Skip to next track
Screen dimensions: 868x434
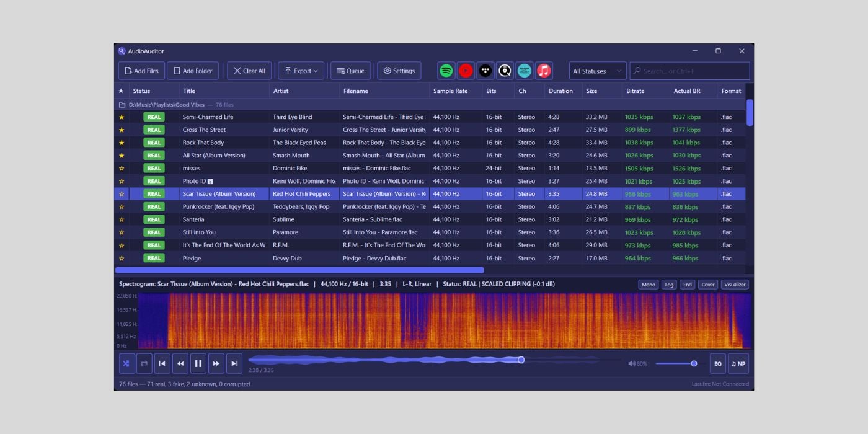234,363
